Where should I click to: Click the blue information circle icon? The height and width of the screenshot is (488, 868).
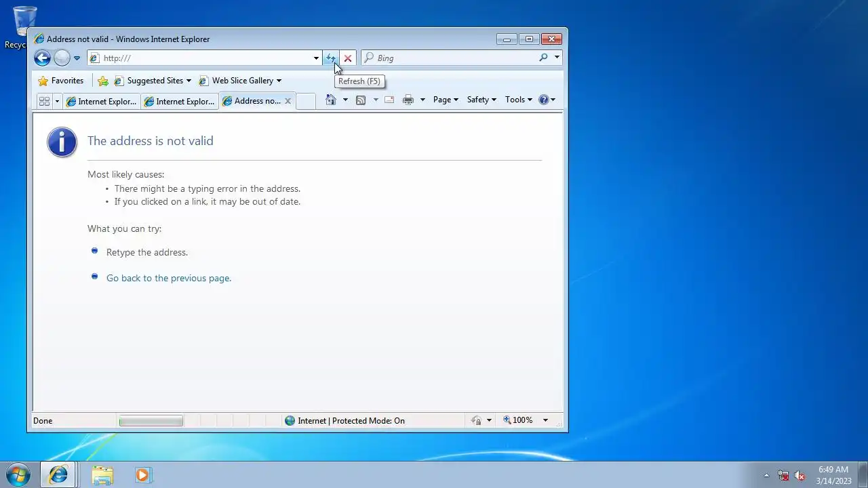coord(62,142)
